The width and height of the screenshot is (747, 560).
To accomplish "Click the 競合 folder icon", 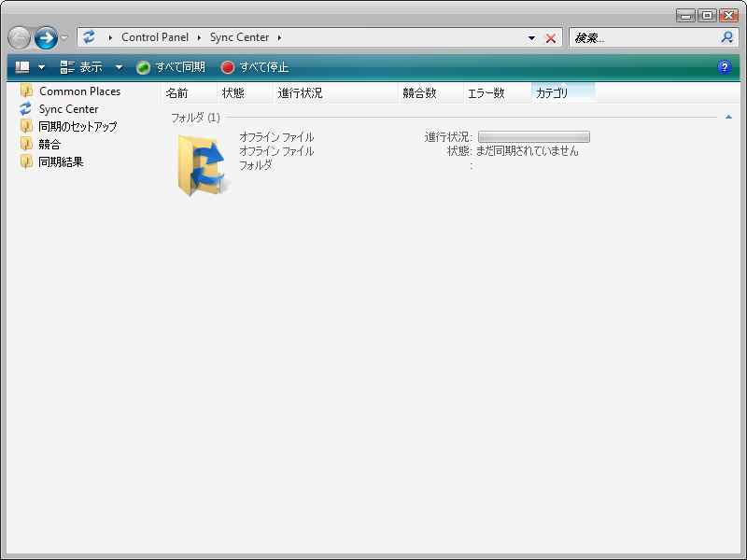I will pyautogui.click(x=27, y=144).
